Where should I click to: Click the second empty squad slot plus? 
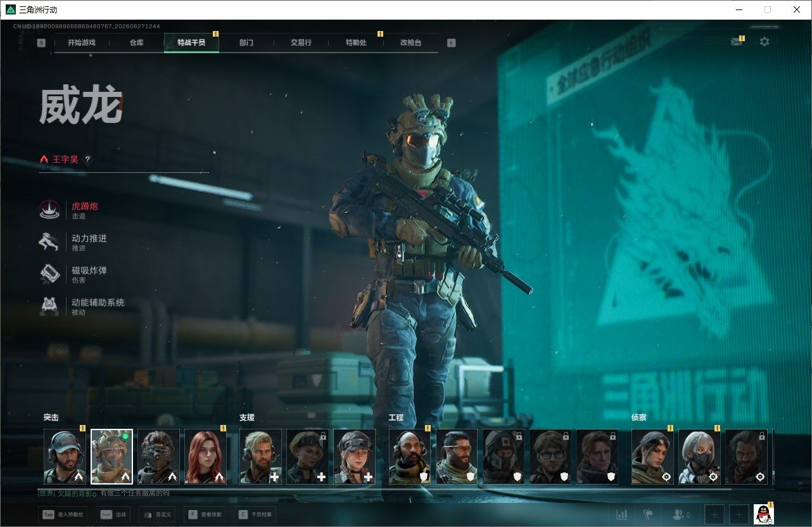tap(739, 515)
